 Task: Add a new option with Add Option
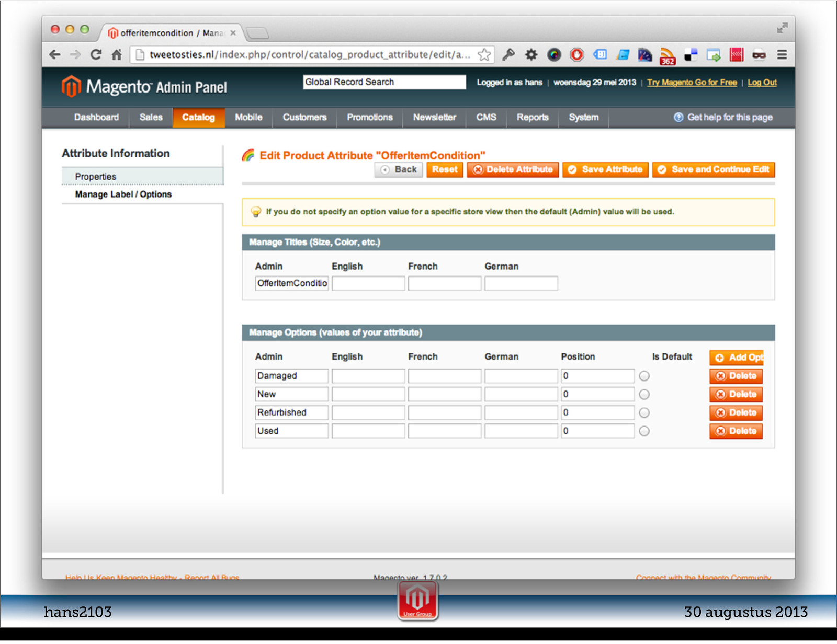pos(737,358)
